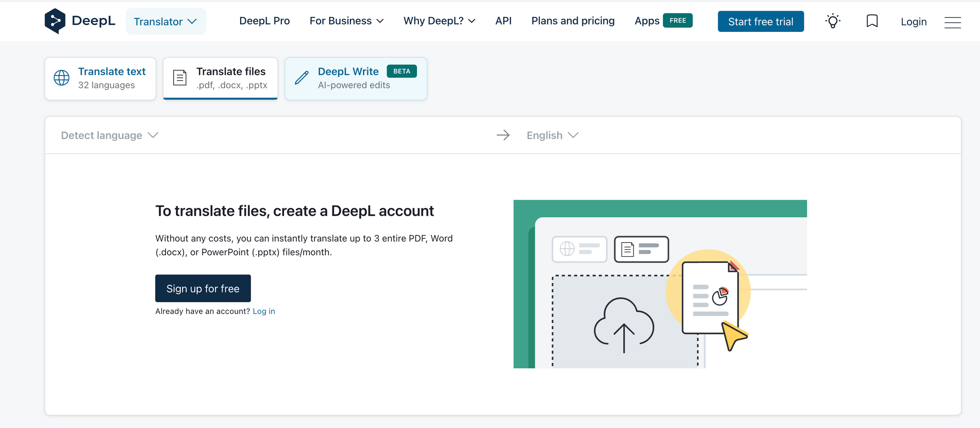Click the DeepL hexagon logo icon
This screenshot has width=980, height=428.
tap(55, 21)
